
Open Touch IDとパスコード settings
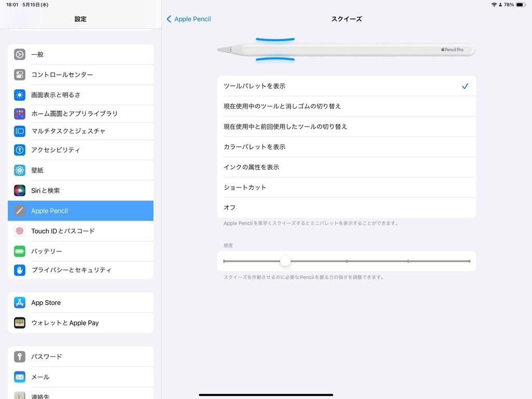[81, 231]
